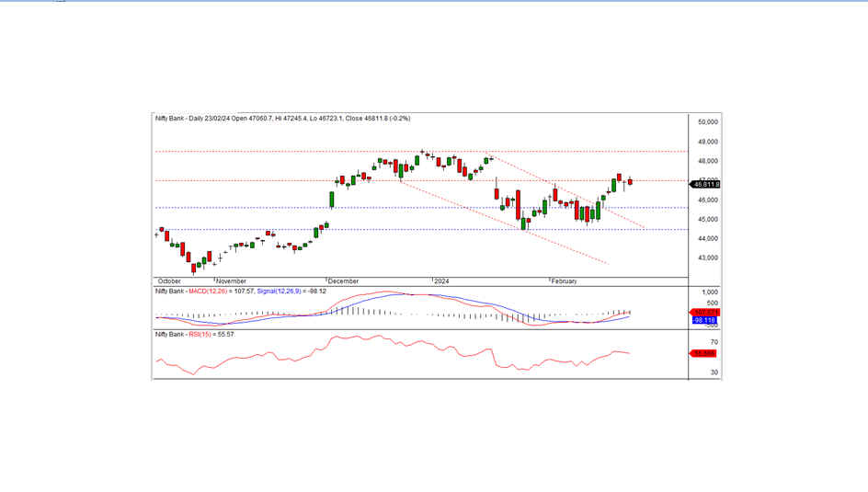Select the 500 MACD axis label
The width and height of the screenshot is (868, 492).
click(x=712, y=303)
